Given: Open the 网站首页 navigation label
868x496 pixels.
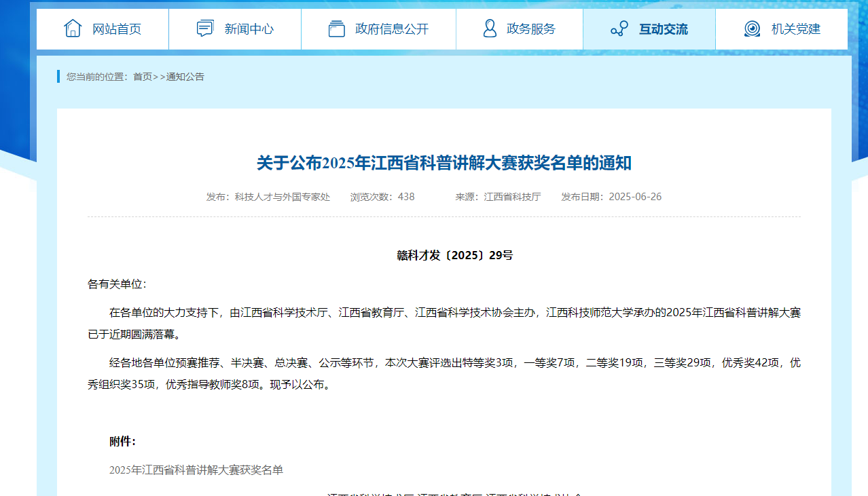Looking at the screenshot, I should tap(117, 29).
